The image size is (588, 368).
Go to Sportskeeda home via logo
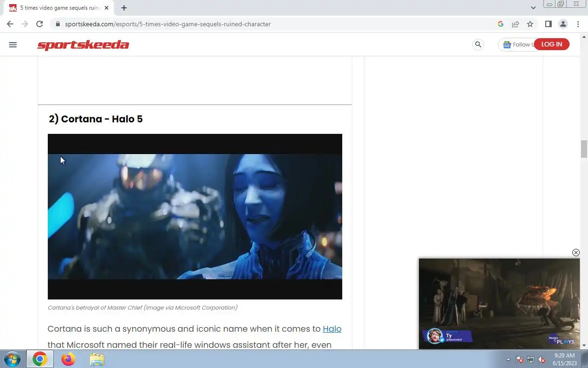tap(83, 45)
